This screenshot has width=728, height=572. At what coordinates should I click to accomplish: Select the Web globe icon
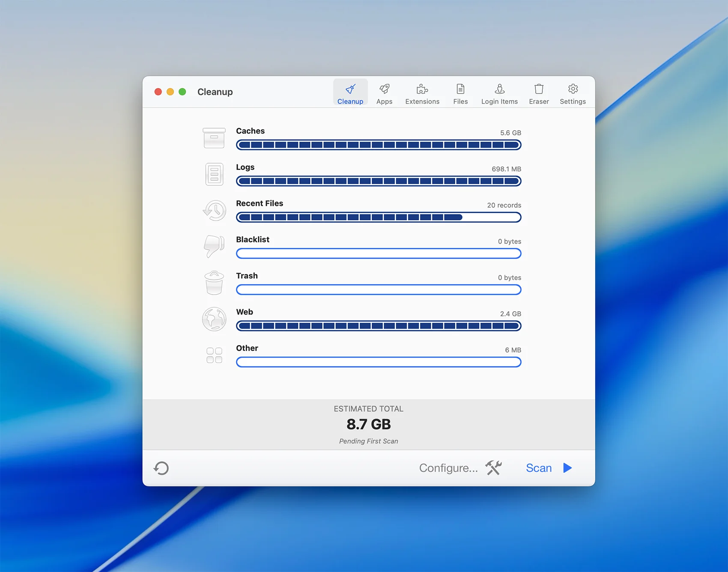pos(214,319)
